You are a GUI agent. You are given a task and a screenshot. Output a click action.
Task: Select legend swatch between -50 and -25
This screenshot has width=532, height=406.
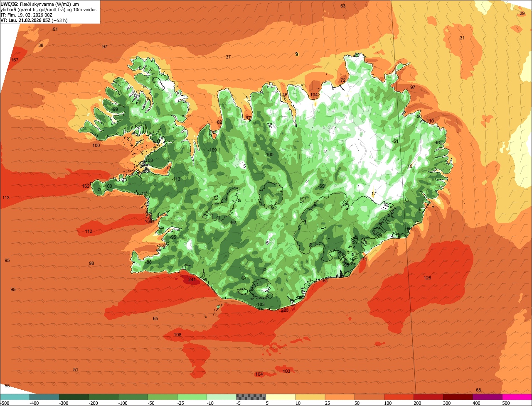click(x=163, y=397)
